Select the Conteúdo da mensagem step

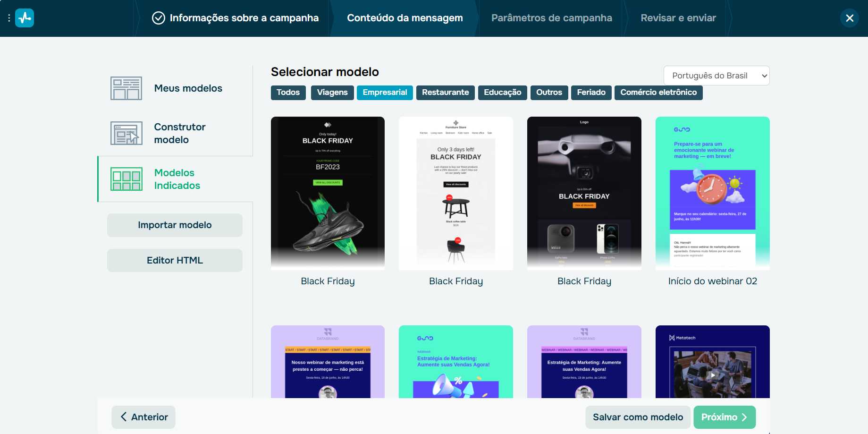(x=405, y=18)
